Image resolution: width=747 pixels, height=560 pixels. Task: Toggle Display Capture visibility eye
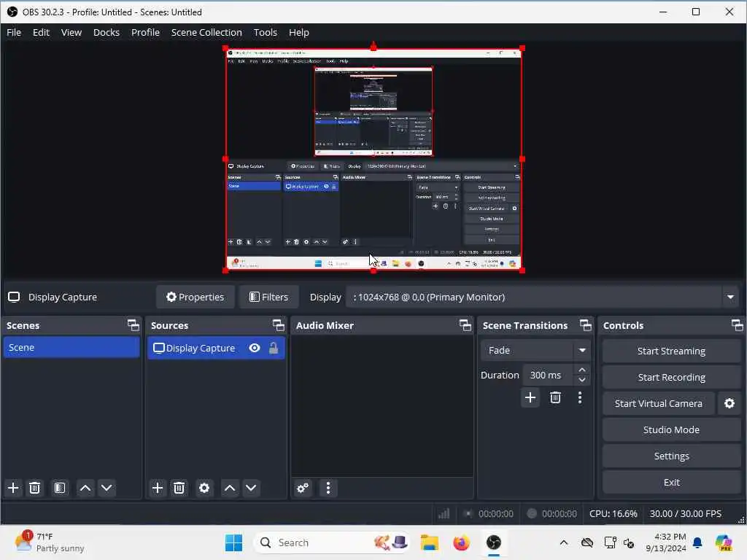pyautogui.click(x=255, y=348)
